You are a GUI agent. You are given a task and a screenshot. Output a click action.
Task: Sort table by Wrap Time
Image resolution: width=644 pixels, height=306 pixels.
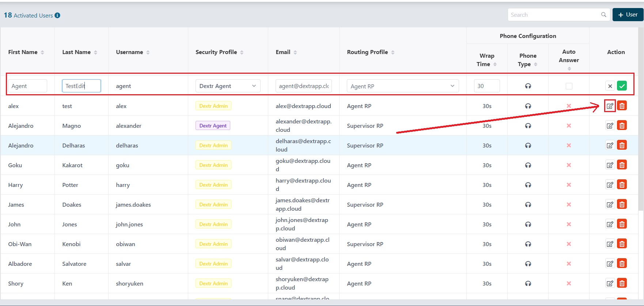pyautogui.click(x=495, y=64)
